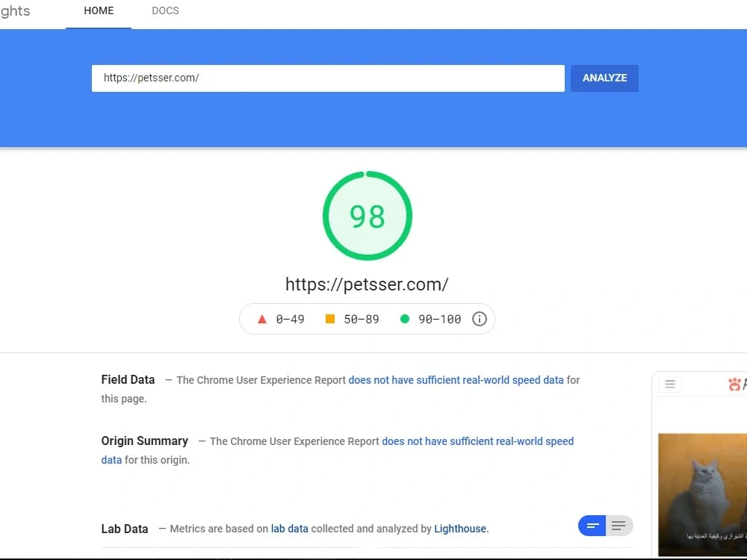The image size is (747, 560).
Task: Switch to expanded Lab Data view toggle
Action: coord(619,526)
